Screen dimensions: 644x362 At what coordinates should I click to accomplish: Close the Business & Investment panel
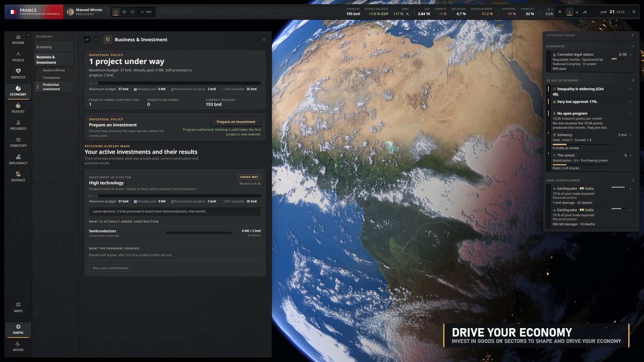[264, 40]
